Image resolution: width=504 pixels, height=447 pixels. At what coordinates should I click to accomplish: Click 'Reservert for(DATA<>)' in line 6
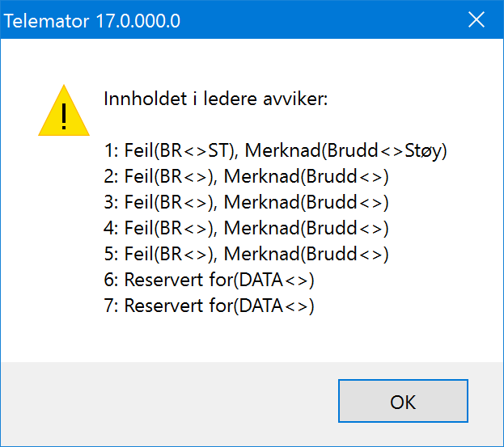tap(219, 280)
